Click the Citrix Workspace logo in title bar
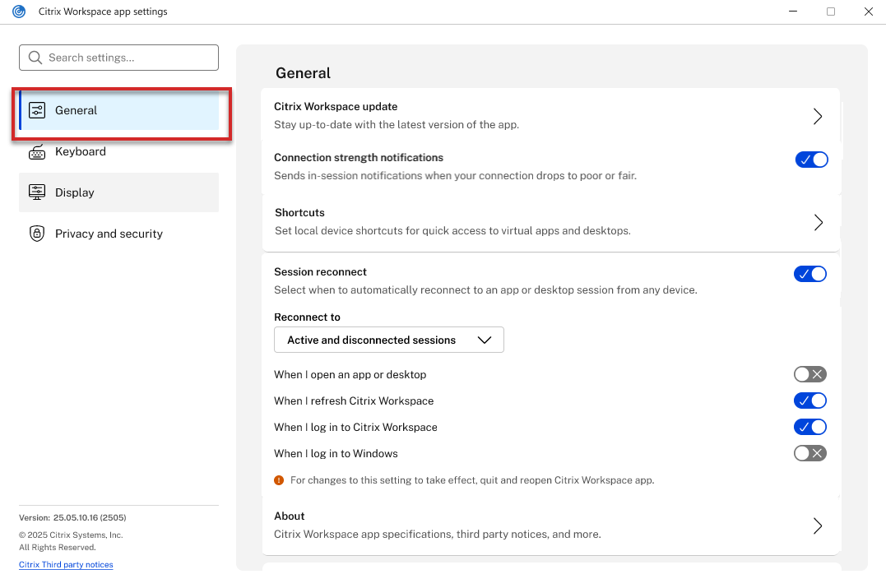 tap(19, 12)
